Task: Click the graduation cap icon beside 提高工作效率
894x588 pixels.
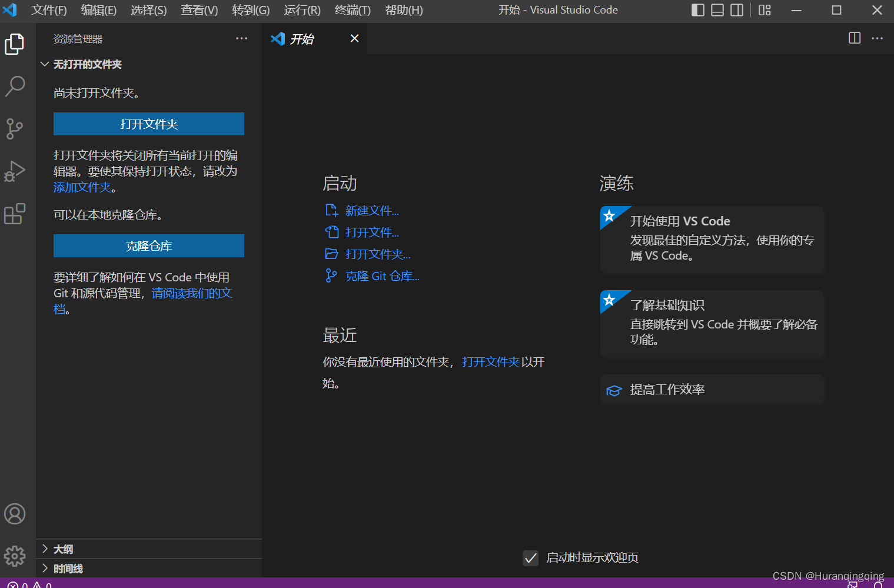Action: (x=614, y=390)
